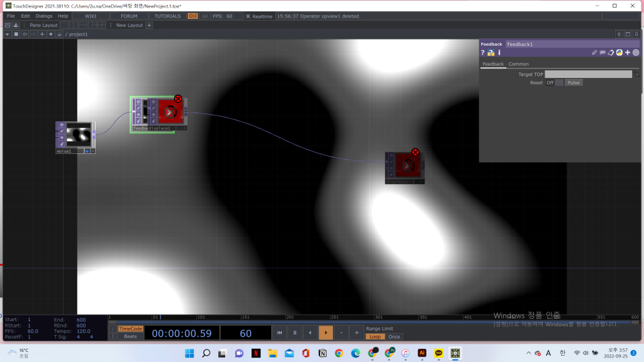Click the Python help icon in parameter panel
The height and width of the screenshot is (362, 644).
pyautogui.click(x=491, y=53)
